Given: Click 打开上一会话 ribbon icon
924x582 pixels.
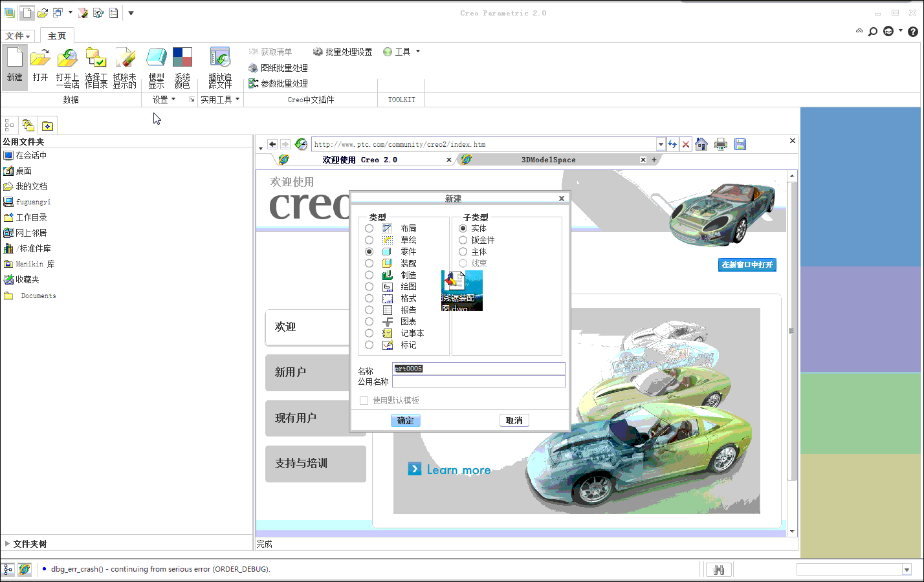Looking at the screenshot, I should [67, 67].
